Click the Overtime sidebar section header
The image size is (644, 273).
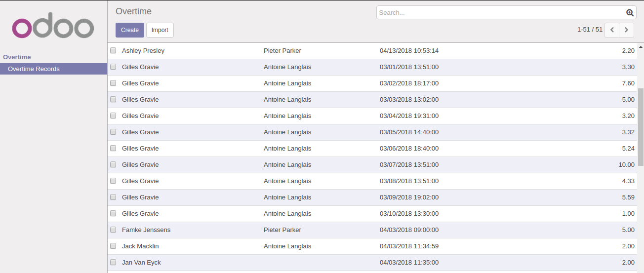(17, 57)
